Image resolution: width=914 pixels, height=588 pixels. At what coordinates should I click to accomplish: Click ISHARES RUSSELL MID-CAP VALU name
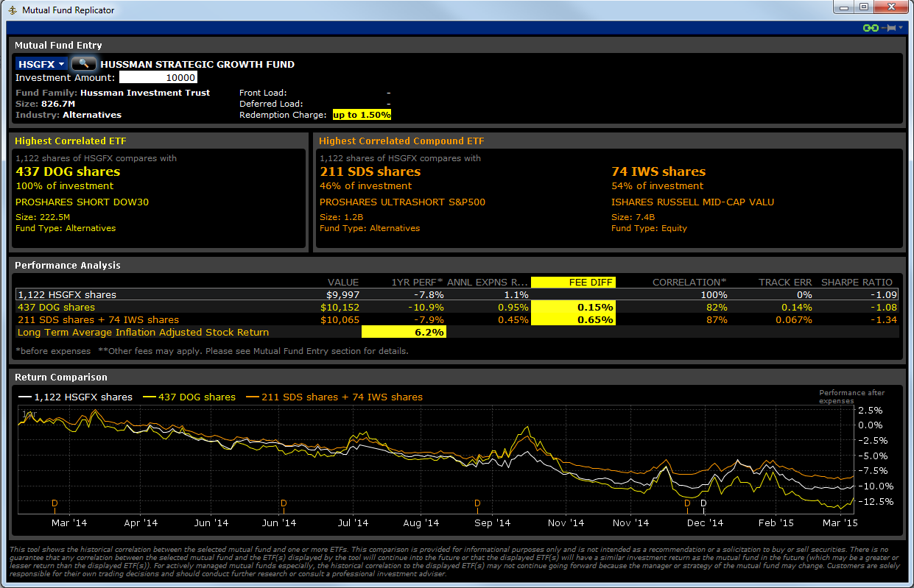coord(692,202)
